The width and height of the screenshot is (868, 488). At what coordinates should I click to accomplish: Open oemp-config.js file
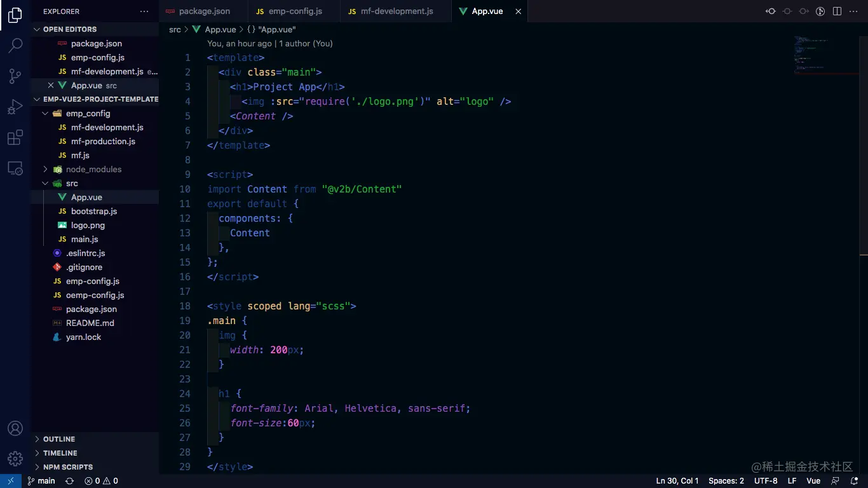95,295
